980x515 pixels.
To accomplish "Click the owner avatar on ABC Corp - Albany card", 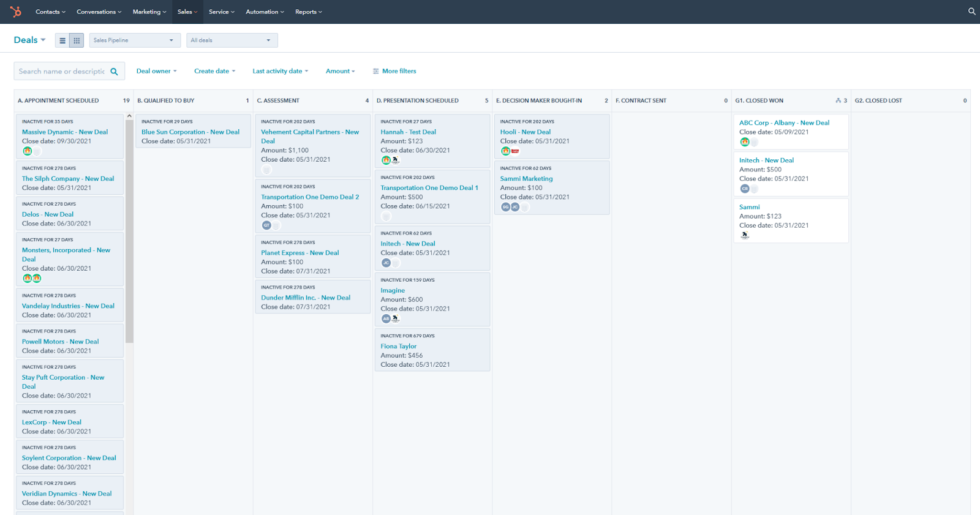I will pos(745,142).
